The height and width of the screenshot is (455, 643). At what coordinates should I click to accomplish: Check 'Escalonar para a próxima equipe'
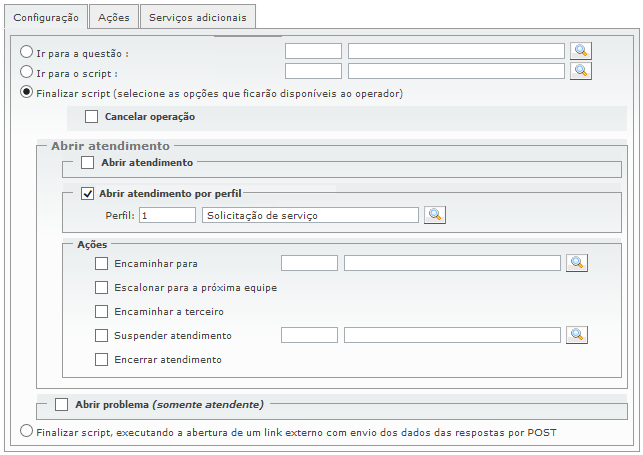click(101, 288)
